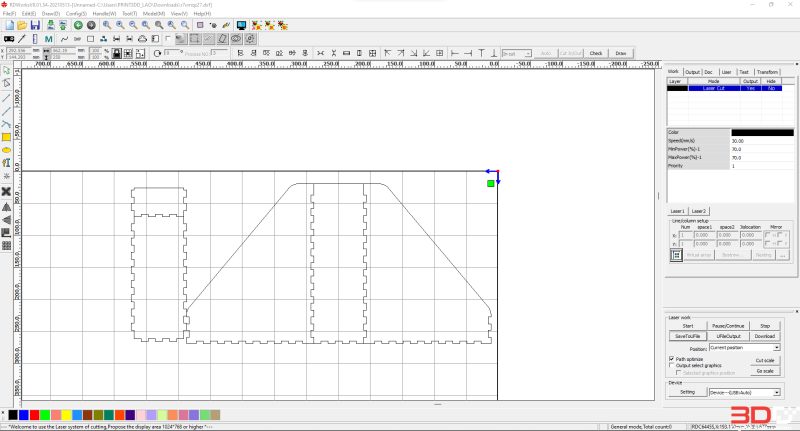Pick the black swatch in bottom palette
Screen dimensions: 800x431
coord(13,415)
